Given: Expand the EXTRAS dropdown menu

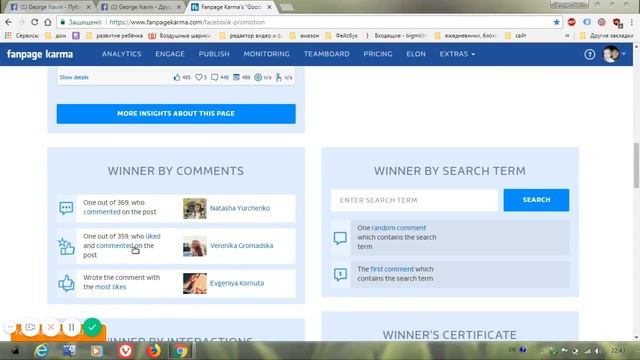Looking at the screenshot, I should (457, 54).
